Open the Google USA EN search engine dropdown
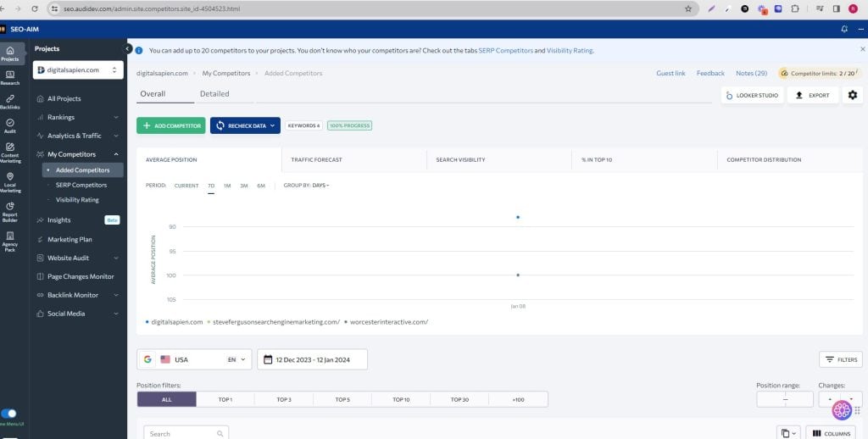Screen dimensions: 868x439 (194, 359)
